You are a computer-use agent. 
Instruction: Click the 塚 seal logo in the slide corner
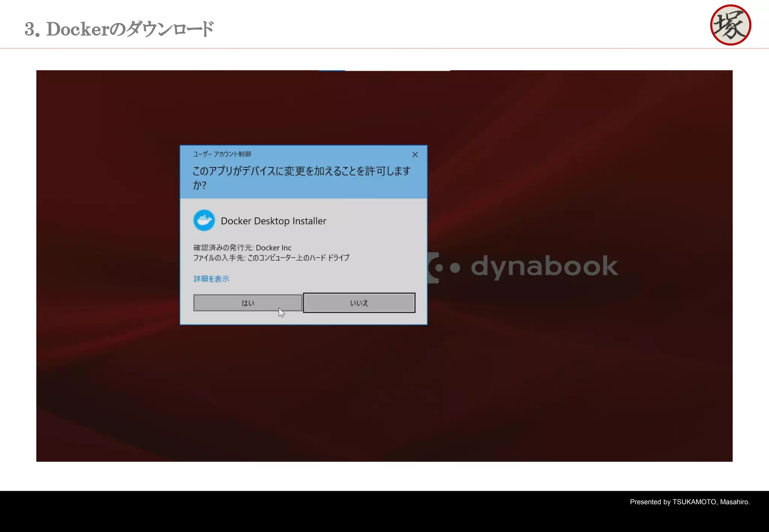730,25
